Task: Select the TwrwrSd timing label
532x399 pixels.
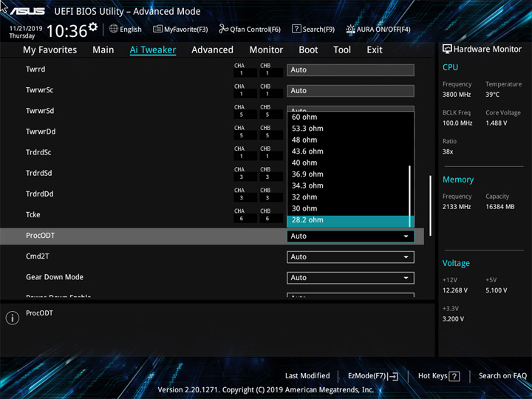Action: [40, 111]
